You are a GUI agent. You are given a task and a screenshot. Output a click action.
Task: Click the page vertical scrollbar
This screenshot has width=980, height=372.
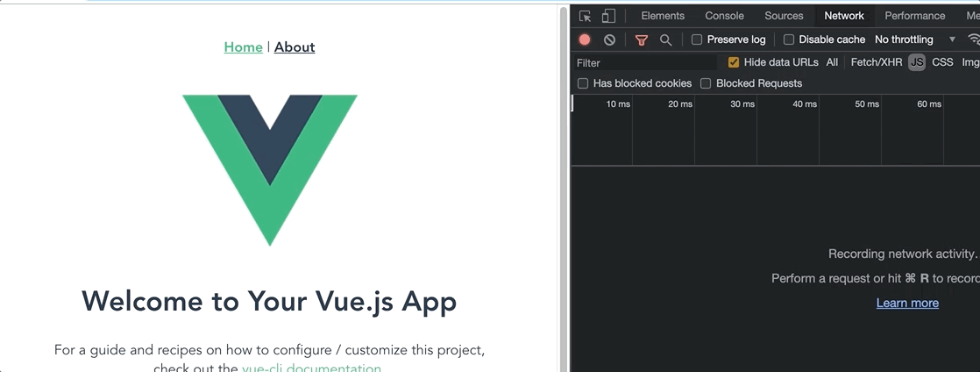[x=563, y=188]
